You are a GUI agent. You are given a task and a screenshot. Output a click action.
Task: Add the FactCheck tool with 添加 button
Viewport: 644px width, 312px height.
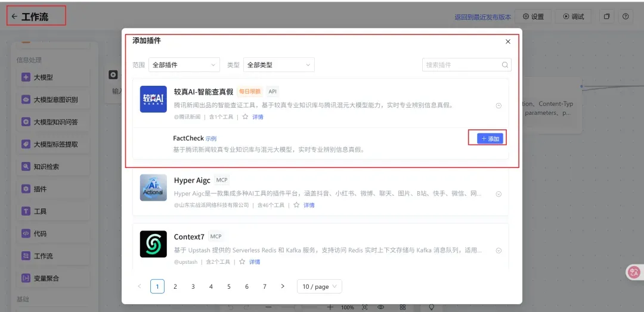[x=490, y=139]
